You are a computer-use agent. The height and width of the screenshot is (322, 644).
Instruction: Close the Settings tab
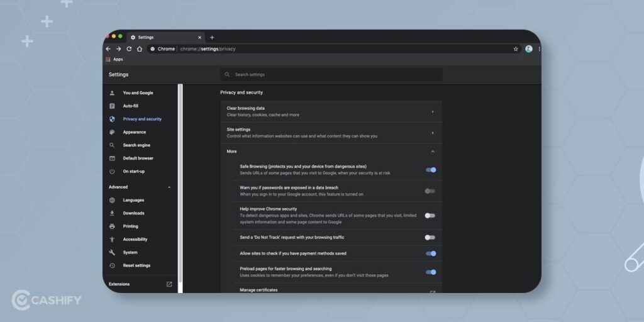[199, 37]
